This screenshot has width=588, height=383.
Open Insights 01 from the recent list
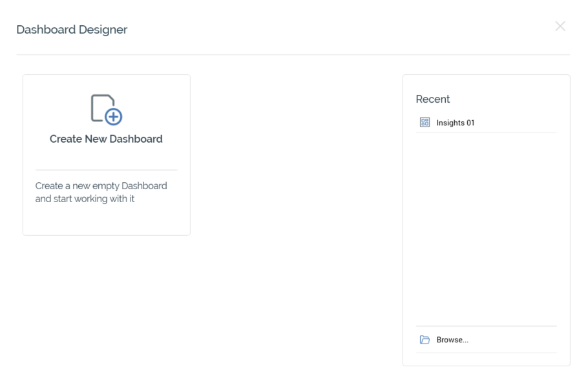pos(456,123)
